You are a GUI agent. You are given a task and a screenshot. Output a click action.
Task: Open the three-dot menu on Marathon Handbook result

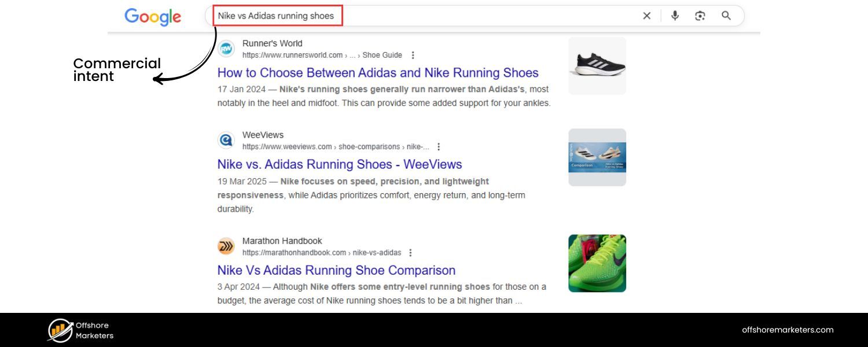coord(410,252)
